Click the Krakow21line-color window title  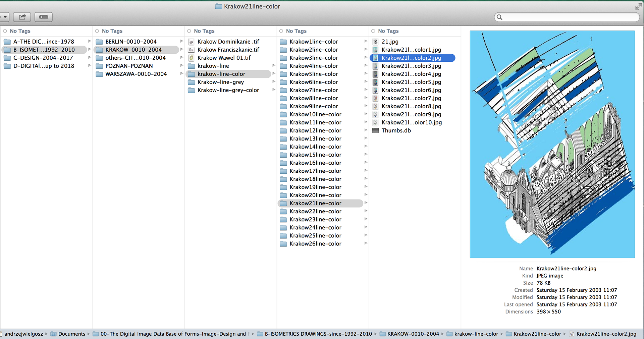[252, 6]
